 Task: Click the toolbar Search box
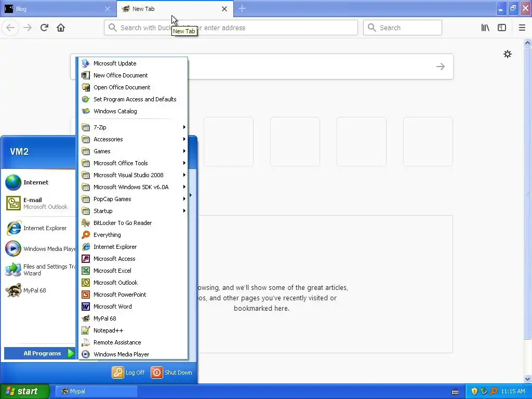pos(403,28)
